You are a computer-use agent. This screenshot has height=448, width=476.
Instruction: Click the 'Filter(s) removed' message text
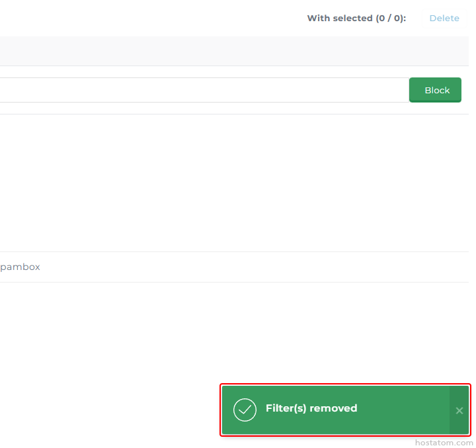click(311, 408)
